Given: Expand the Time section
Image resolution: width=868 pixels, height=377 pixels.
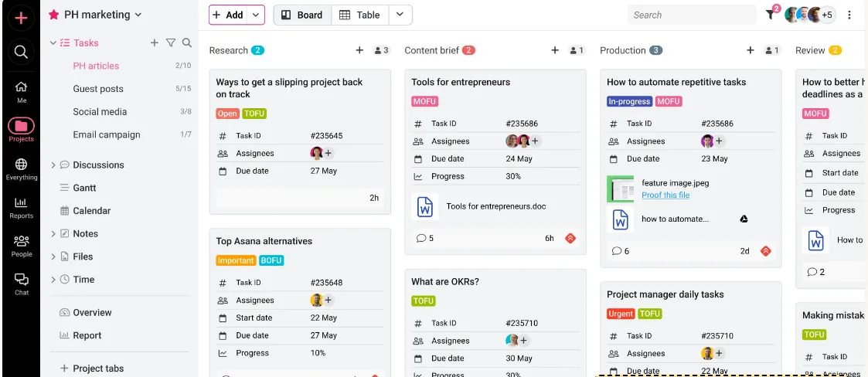Looking at the screenshot, I should [53, 280].
